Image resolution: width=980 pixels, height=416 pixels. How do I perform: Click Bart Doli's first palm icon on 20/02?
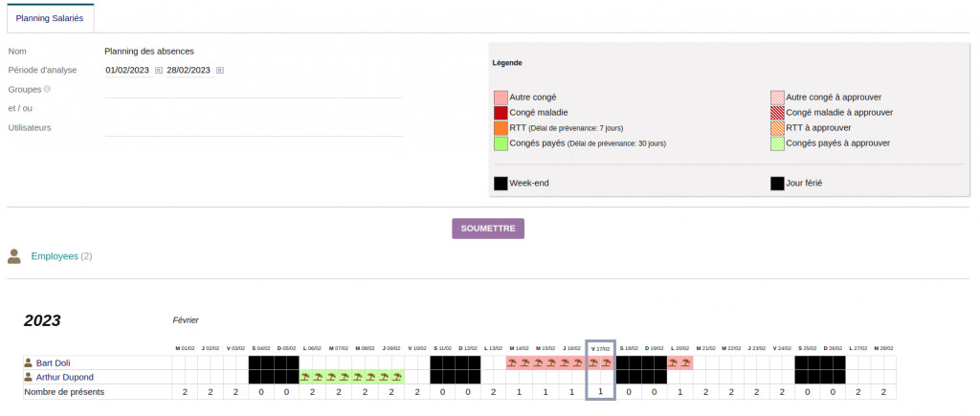(x=673, y=362)
